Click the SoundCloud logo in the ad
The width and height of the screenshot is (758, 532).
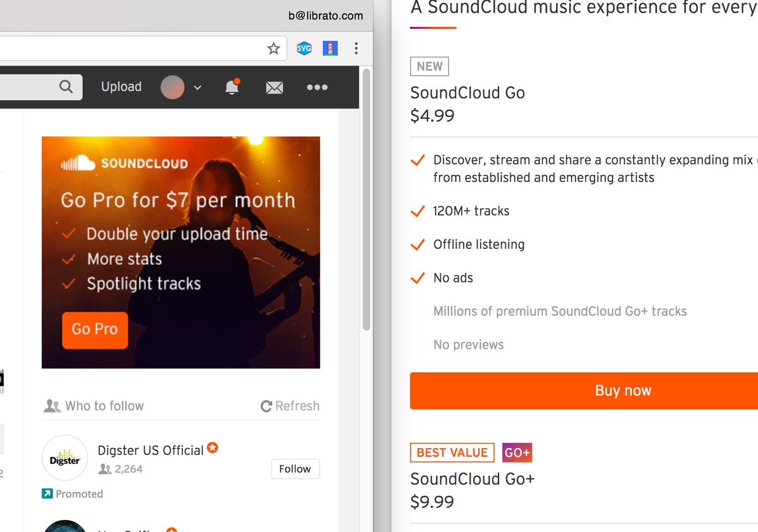click(x=124, y=164)
